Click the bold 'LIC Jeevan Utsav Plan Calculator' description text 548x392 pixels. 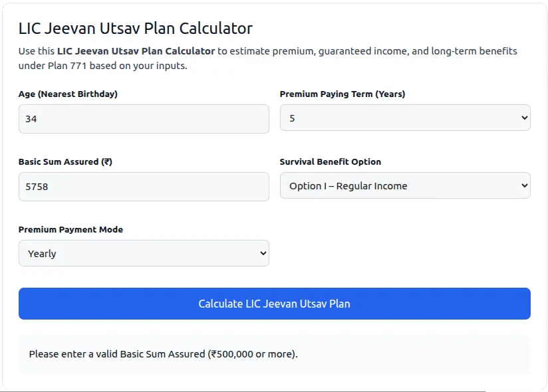click(x=136, y=51)
